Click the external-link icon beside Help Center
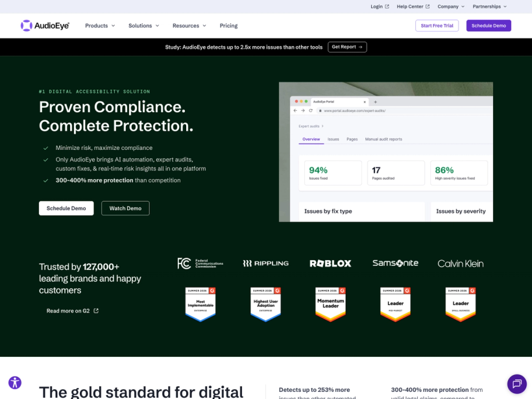Image resolution: width=532 pixels, height=399 pixels. click(x=428, y=6)
